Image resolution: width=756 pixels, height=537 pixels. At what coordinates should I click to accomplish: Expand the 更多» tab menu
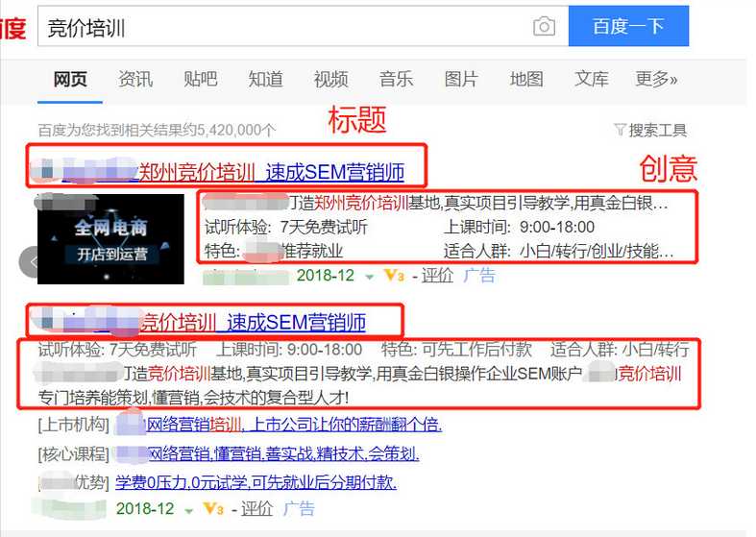tap(656, 79)
